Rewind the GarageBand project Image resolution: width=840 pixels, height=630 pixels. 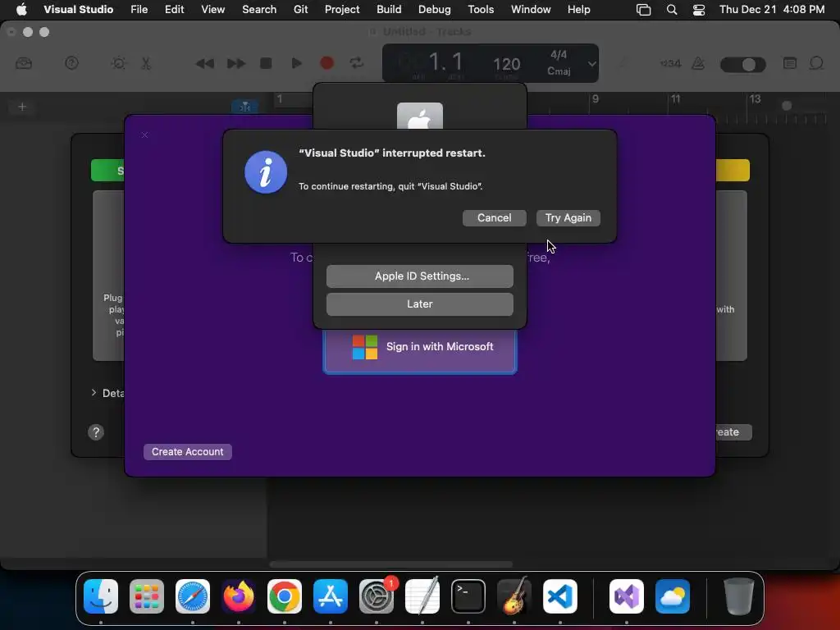click(x=204, y=64)
